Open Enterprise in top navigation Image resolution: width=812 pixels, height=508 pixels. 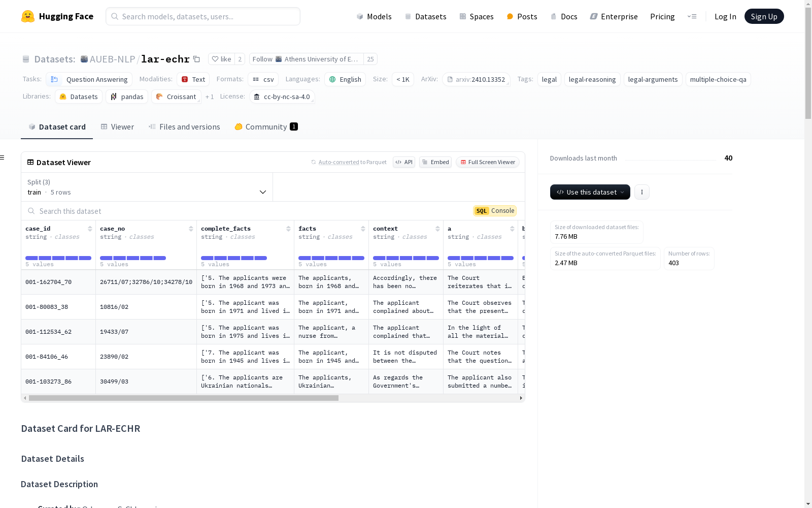(x=614, y=16)
